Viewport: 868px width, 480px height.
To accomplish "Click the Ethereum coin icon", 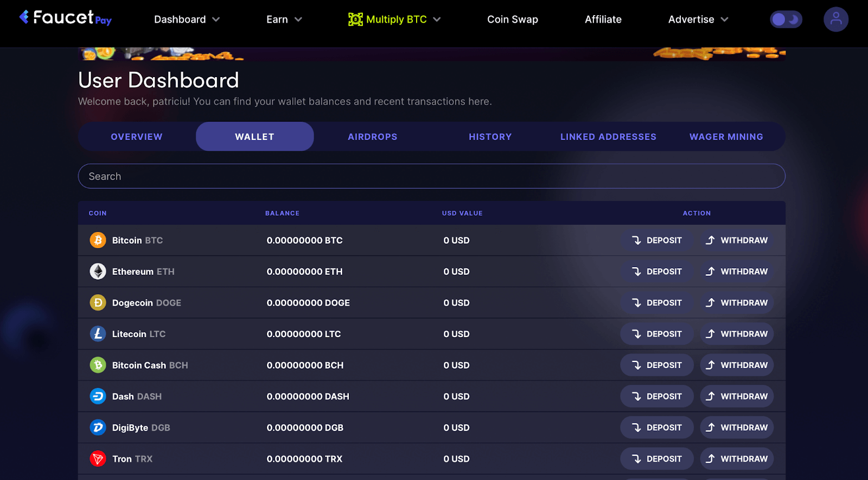I will pyautogui.click(x=98, y=271).
